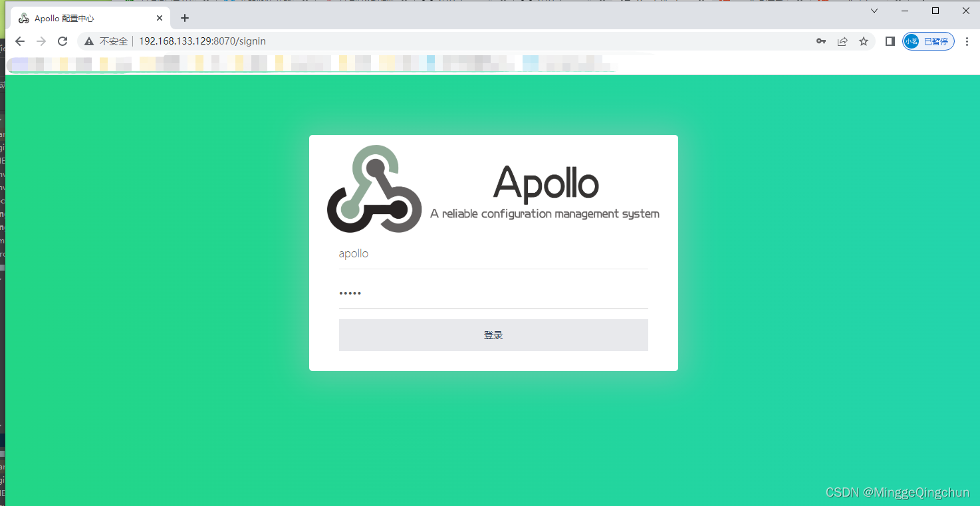Click the browser back arrow
Screen dimensions: 980x506
pos(20,41)
